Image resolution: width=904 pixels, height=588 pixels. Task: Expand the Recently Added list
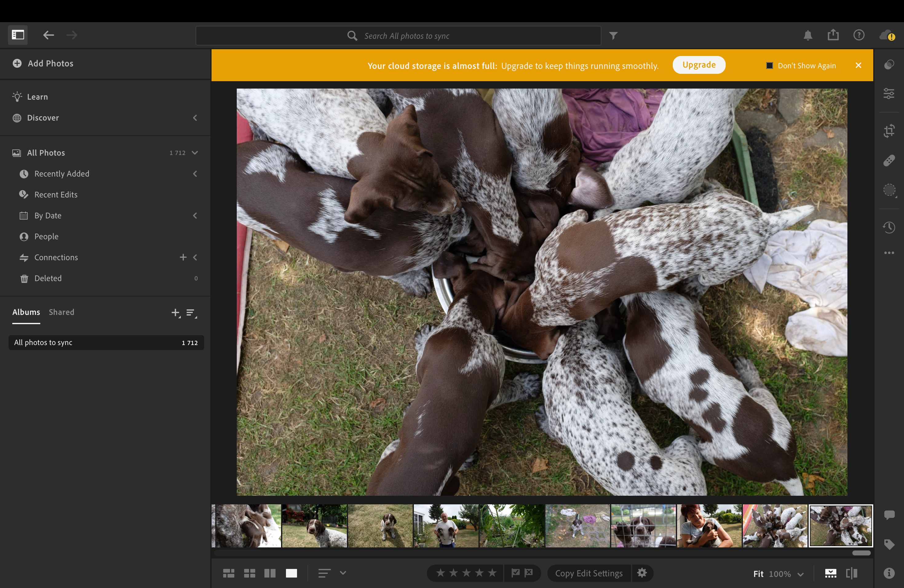click(195, 174)
